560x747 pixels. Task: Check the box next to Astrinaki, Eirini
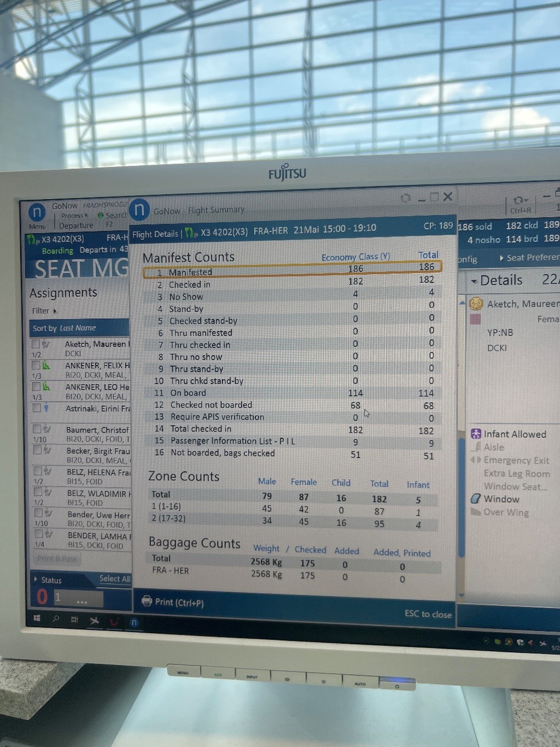[37, 408]
